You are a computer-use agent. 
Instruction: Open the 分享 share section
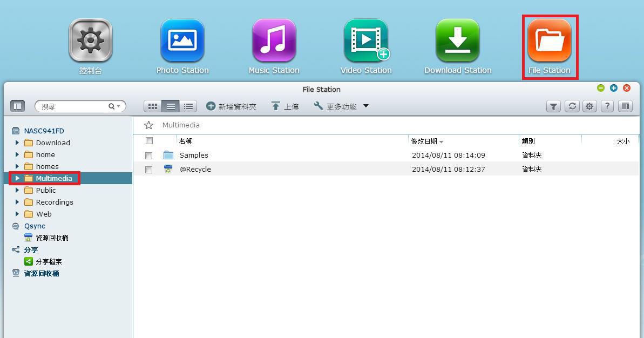pos(31,249)
